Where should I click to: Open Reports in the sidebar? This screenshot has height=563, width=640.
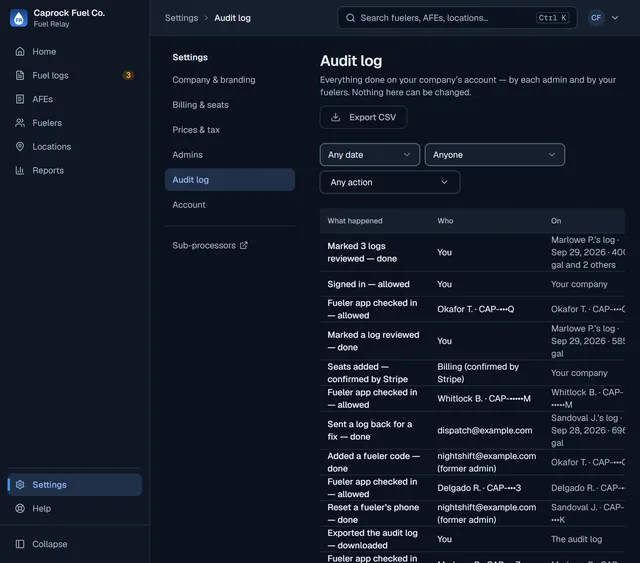[x=74, y=170]
